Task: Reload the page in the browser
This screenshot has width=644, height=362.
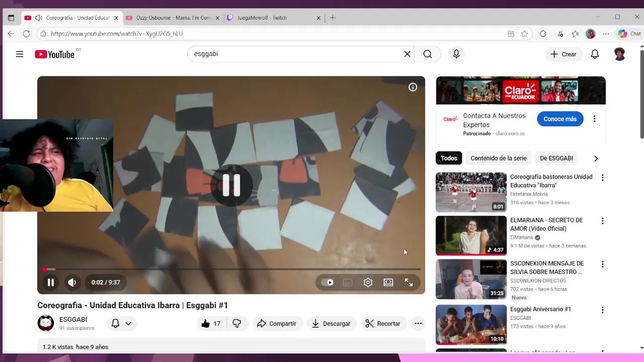Action: 26,34
